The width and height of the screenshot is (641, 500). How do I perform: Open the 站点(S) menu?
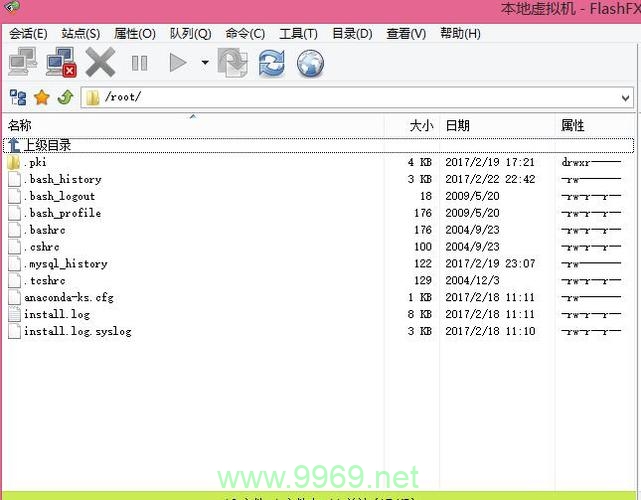point(81,34)
